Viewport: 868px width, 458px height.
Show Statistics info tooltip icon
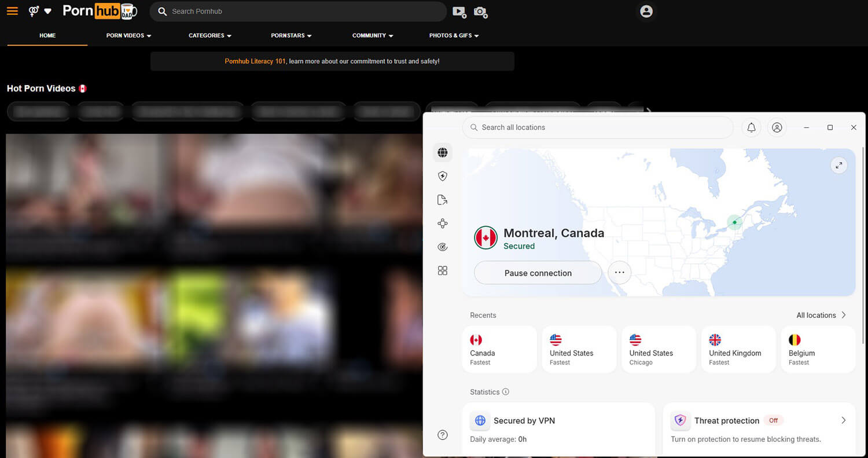tap(506, 392)
